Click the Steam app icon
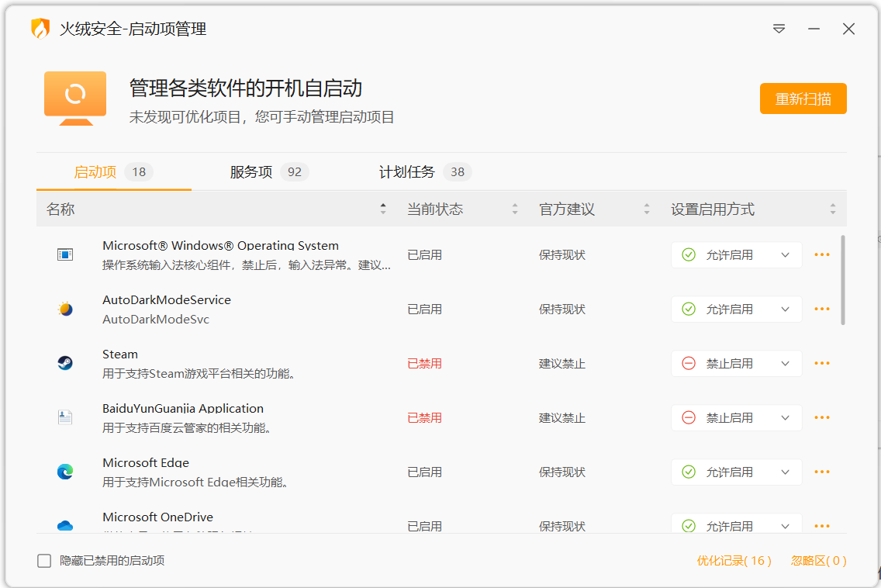The height and width of the screenshot is (588, 881). pyautogui.click(x=65, y=363)
